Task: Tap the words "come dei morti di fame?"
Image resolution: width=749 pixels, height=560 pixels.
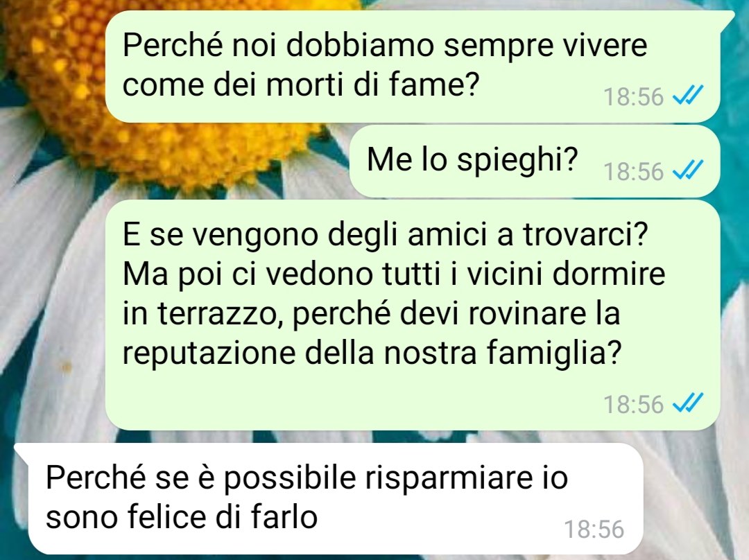Action: pyautogui.click(x=300, y=85)
